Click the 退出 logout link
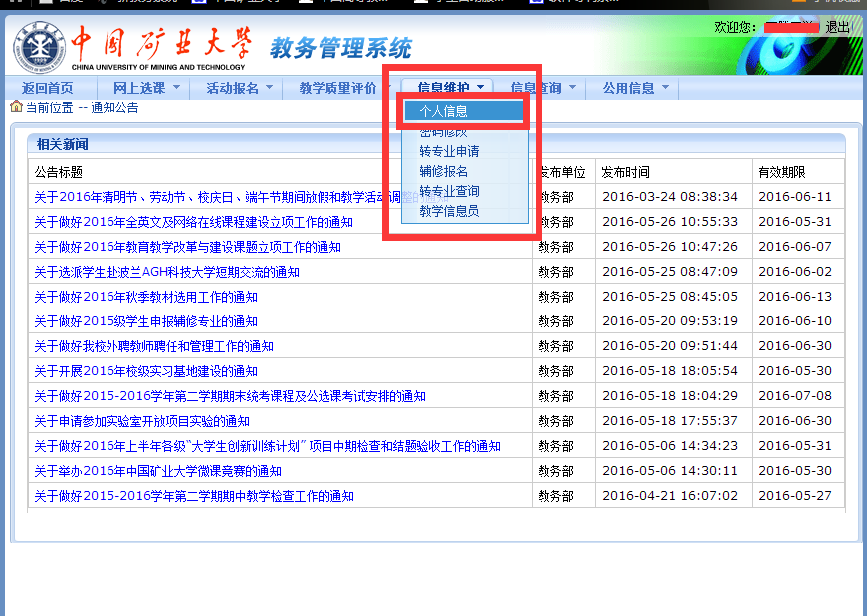The height and width of the screenshot is (616, 867). click(x=838, y=27)
